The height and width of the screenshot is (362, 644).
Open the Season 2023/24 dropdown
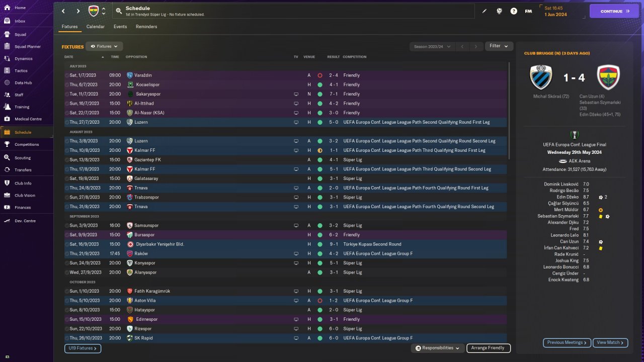point(432,46)
